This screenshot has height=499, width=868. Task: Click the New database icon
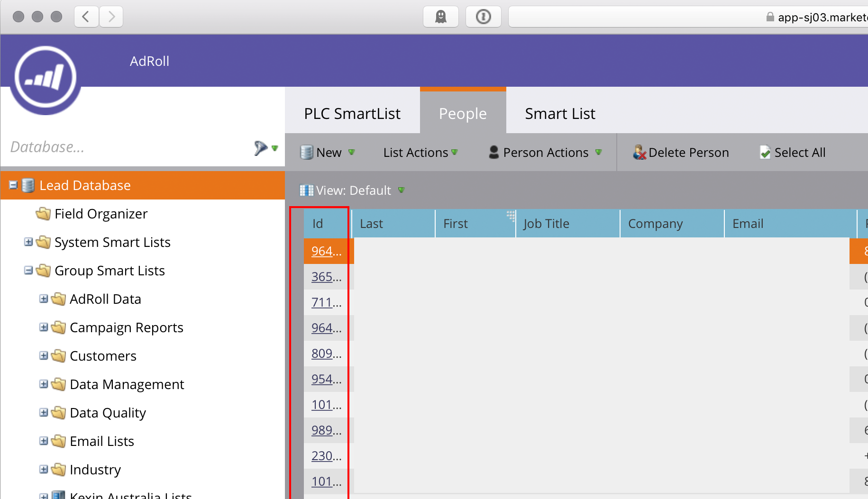[307, 152]
